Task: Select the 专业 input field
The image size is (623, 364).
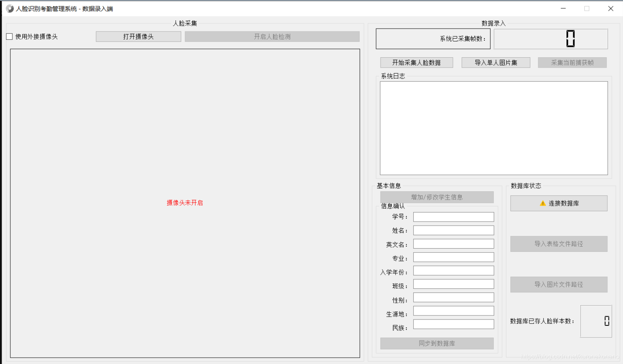Action: [x=453, y=257]
